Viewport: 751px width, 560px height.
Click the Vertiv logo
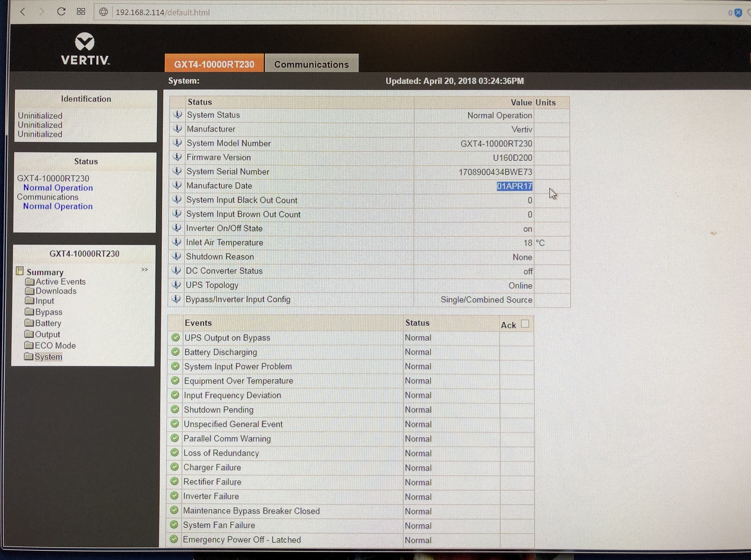[85, 49]
